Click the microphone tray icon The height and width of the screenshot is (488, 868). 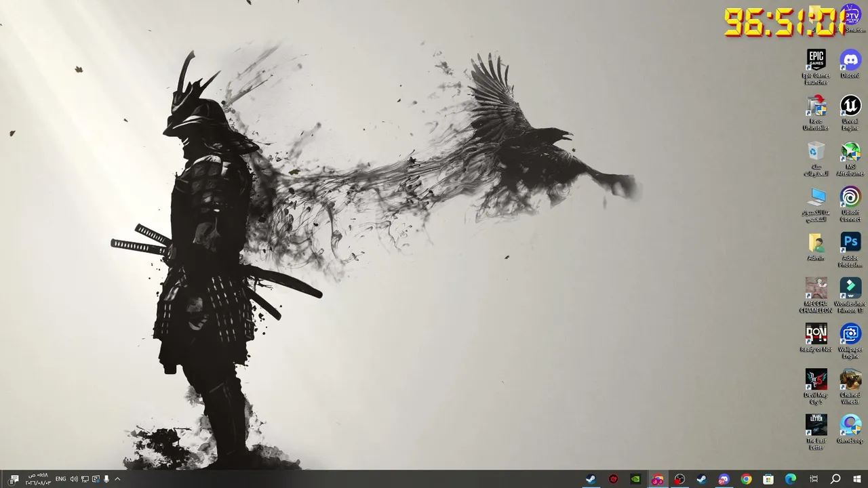click(x=106, y=479)
